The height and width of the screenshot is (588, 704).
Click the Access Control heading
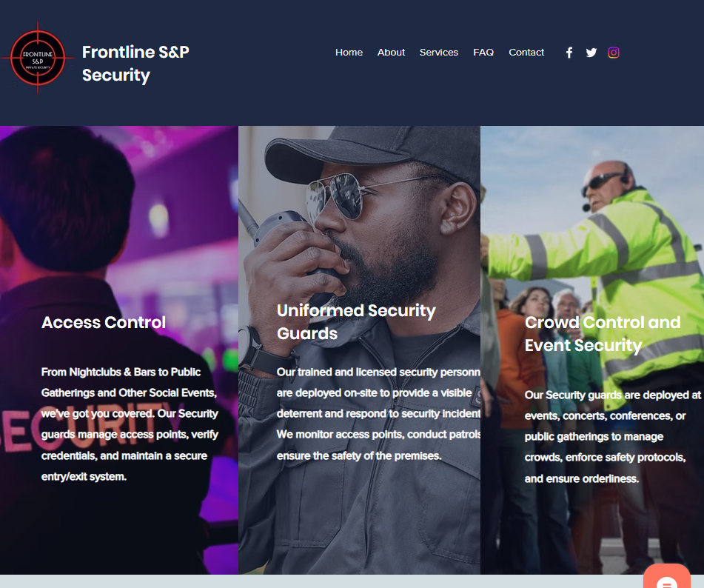tap(104, 322)
